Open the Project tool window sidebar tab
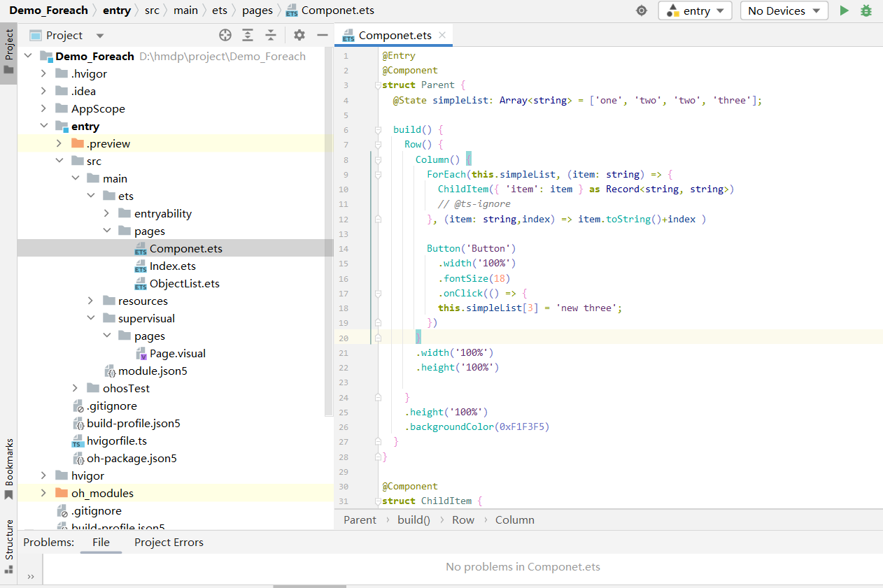Image resolution: width=883 pixels, height=588 pixels. [8, 52]
